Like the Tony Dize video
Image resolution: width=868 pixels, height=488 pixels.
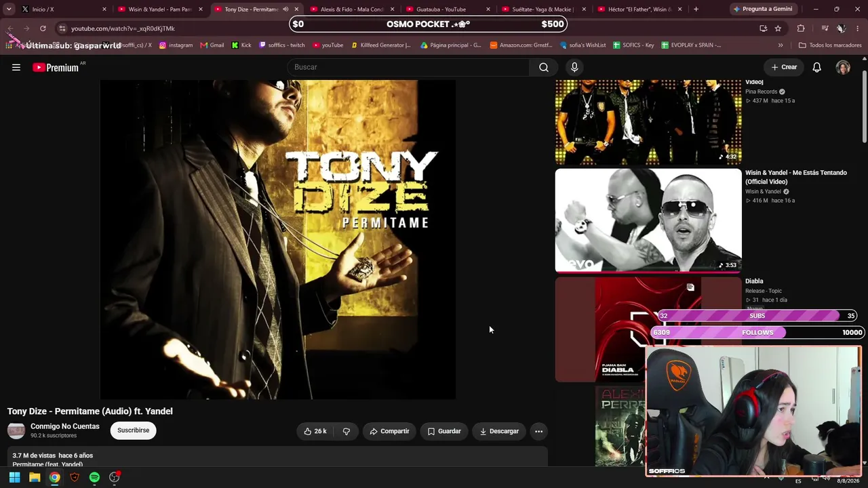tap(315, 431)
